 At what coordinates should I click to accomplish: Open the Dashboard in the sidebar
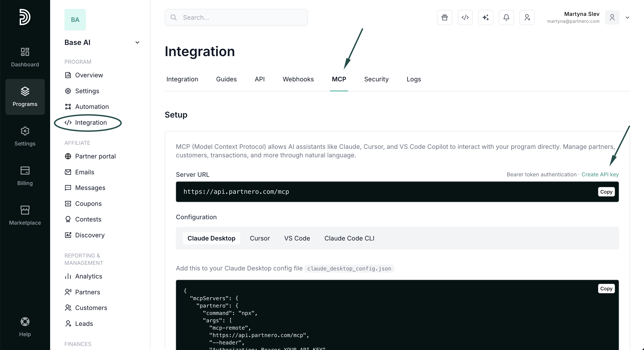coord(25,57)
